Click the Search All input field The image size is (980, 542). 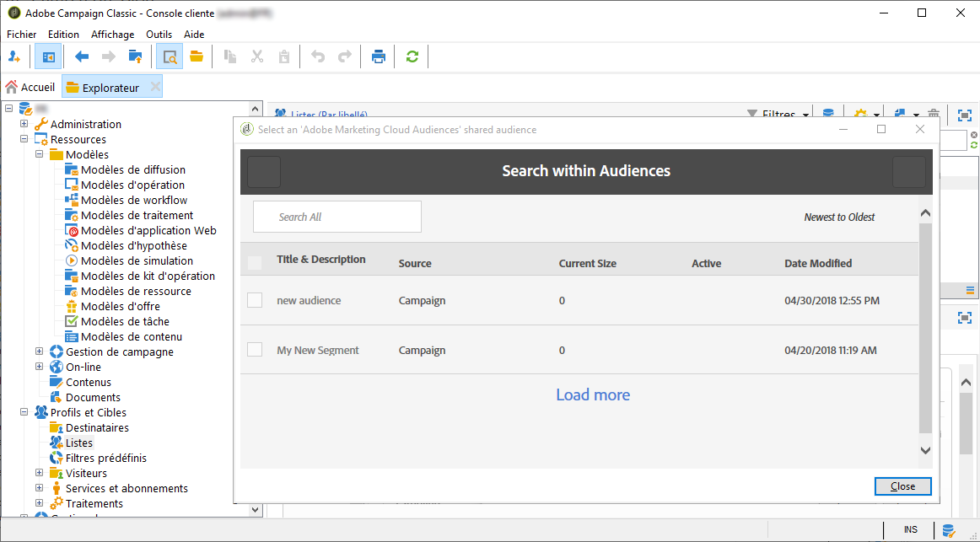coord(337,217)
